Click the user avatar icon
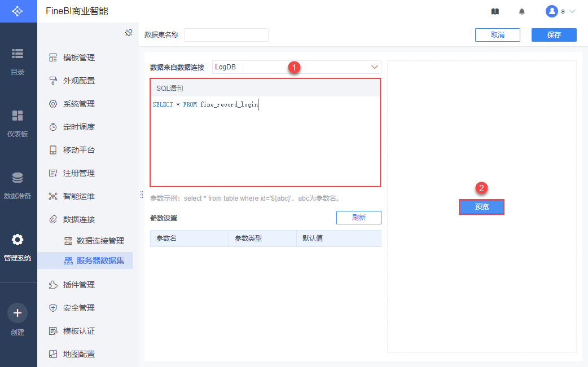Viewport: 588px width, 367px height. coord(552,11)
